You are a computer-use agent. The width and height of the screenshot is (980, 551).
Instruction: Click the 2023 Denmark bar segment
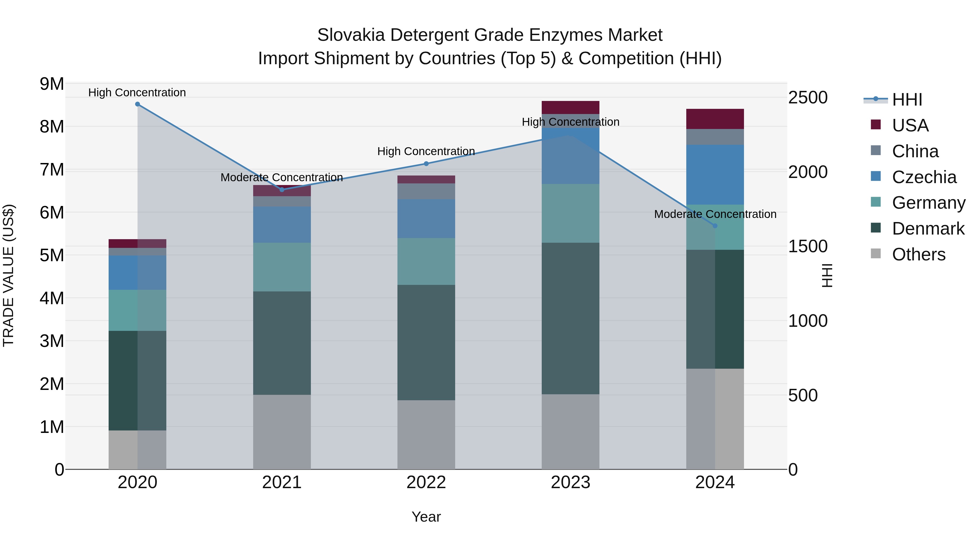571,319
